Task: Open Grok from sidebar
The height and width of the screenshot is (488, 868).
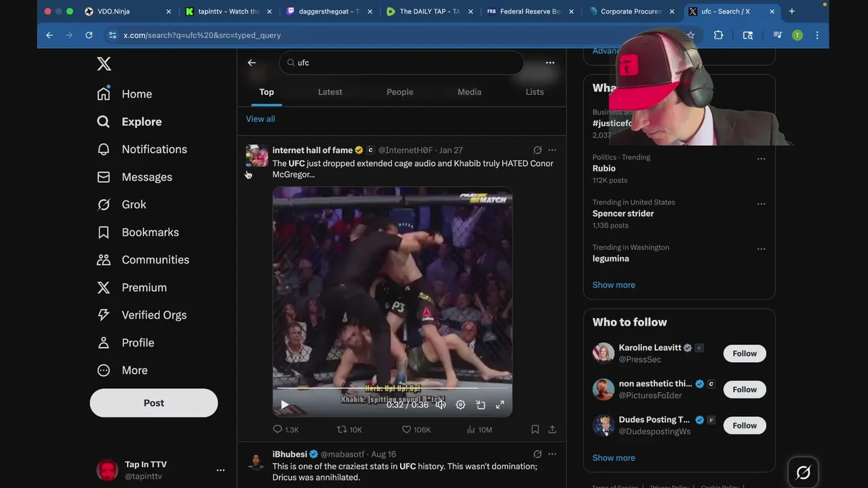Action: (122, 205)
